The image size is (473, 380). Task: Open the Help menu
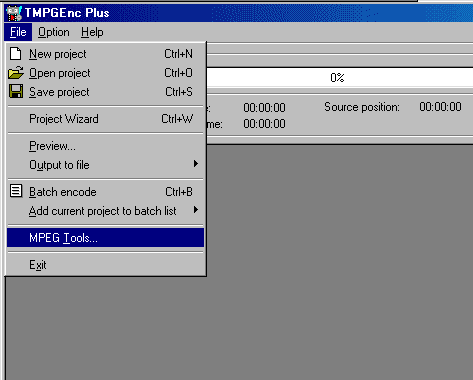point(92,32)
